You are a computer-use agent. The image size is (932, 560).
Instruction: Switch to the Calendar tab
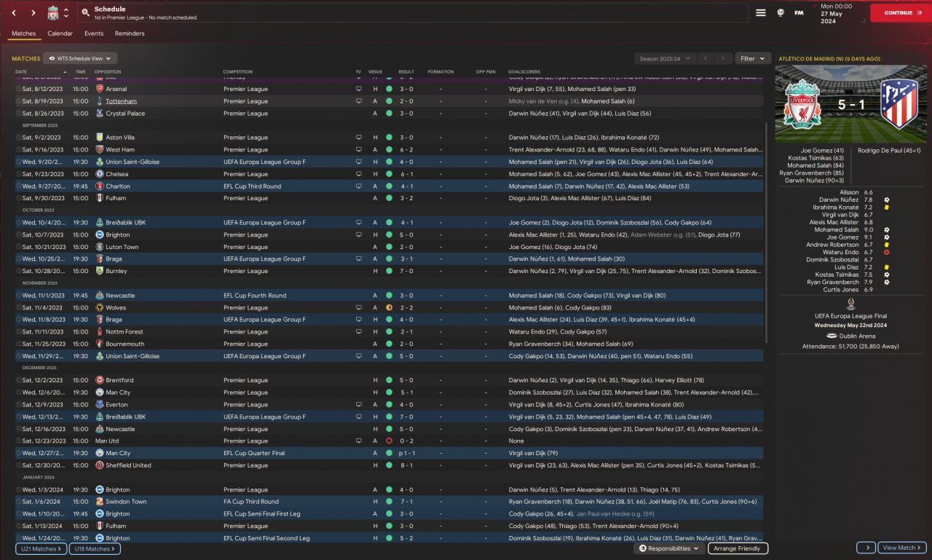tap(60, 33)
